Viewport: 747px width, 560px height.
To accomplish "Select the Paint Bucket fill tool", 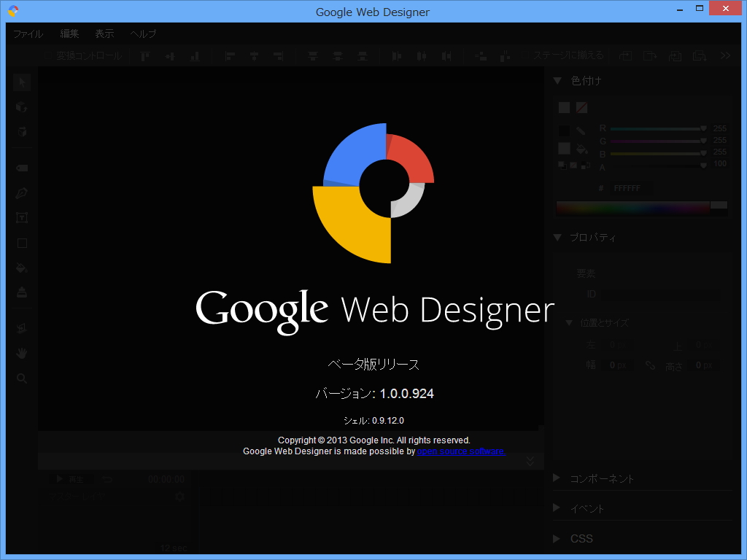I will click(x=21, y=267).
